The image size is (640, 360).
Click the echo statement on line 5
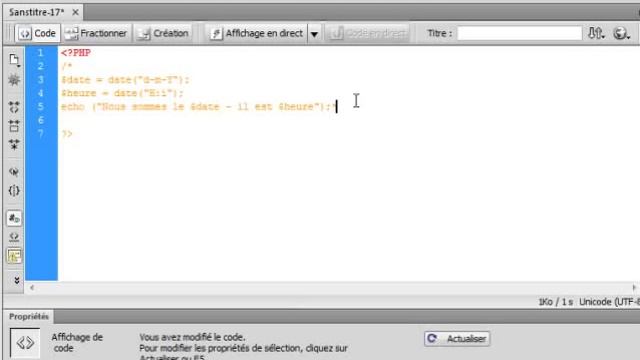199,107
